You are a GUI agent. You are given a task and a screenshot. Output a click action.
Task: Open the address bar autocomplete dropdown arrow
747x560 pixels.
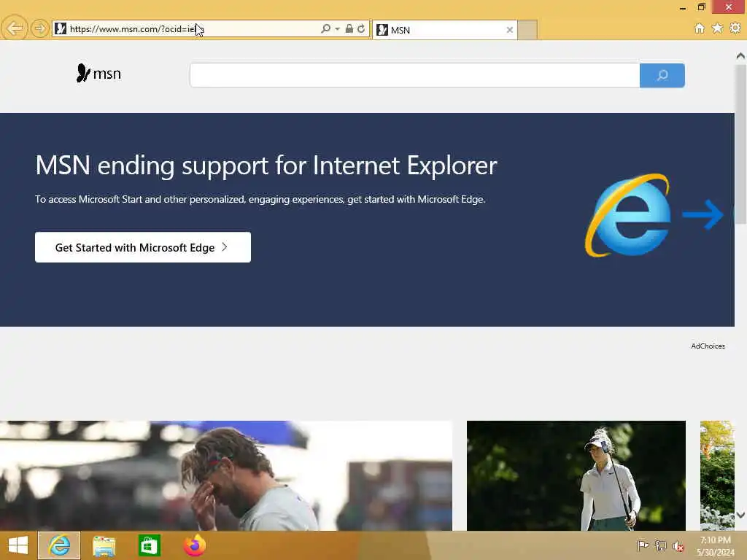(x=337, y=29)
